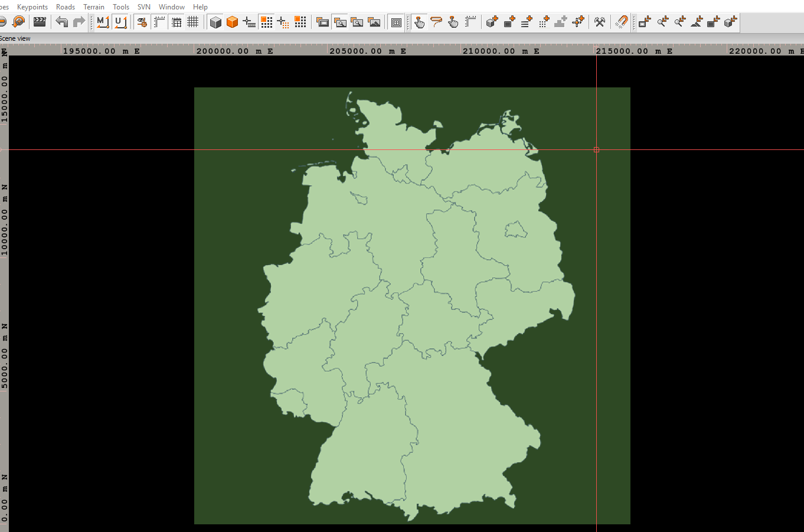Open the Keypoints menu

point(32,7)
